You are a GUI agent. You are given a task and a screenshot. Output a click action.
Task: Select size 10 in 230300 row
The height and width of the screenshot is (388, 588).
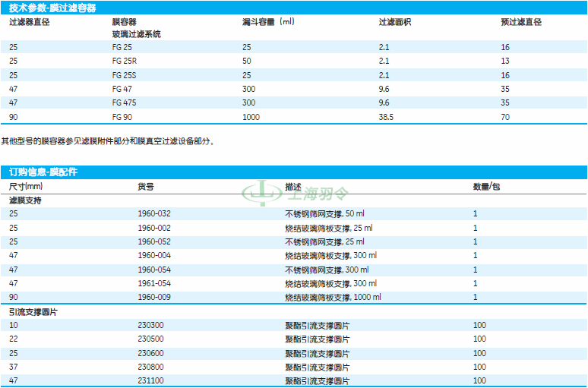pyautogui.click(x=13, y=325)
